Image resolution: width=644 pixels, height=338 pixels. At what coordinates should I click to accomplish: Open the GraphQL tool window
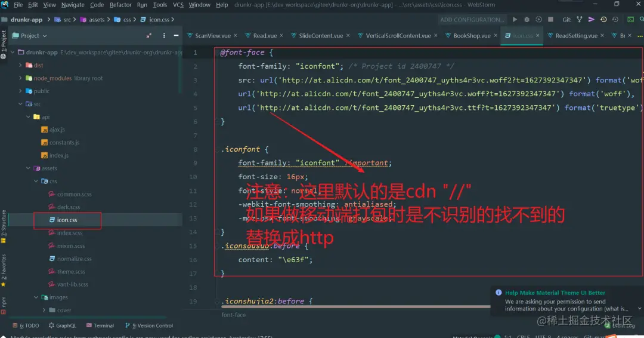pyautogui.click(x=63, y=325)
